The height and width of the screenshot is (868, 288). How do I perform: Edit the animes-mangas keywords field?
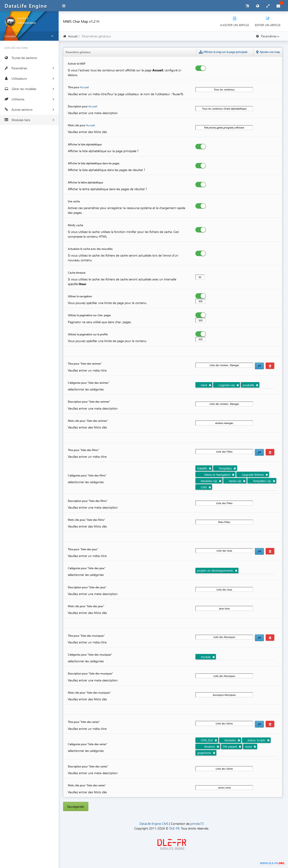pyautogui.click(x=224, y=423)
